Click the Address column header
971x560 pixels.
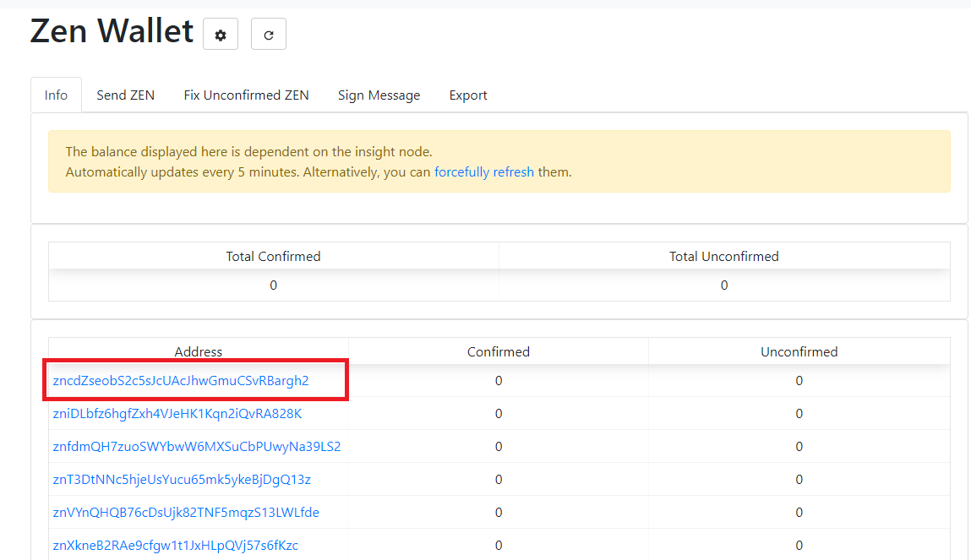tap(198, 351)
